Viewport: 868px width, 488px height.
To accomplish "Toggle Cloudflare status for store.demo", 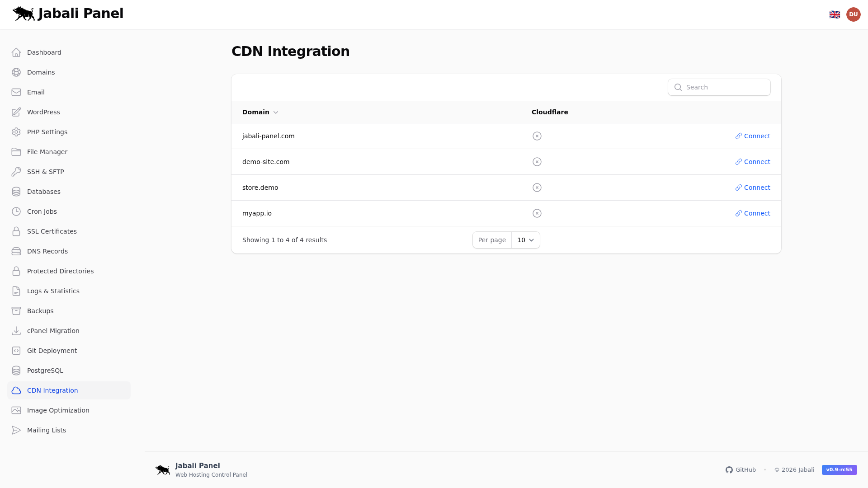I will [x=537, y=188].
